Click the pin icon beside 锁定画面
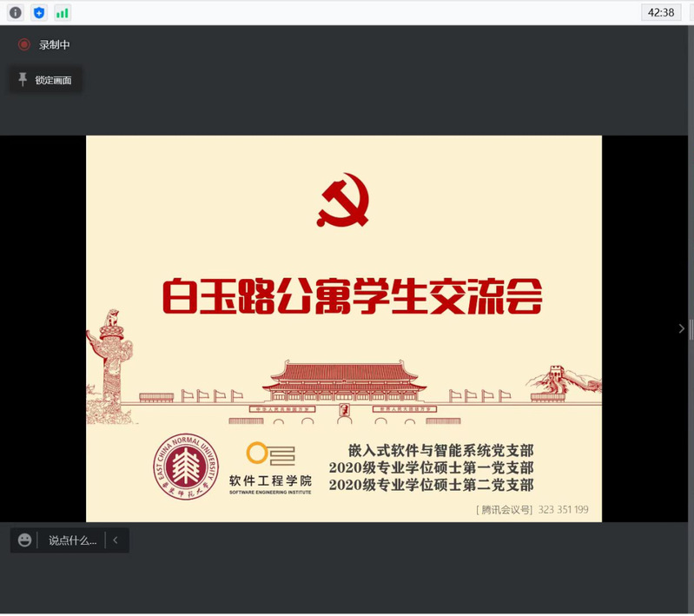694x616 pixels. point(23,80)
